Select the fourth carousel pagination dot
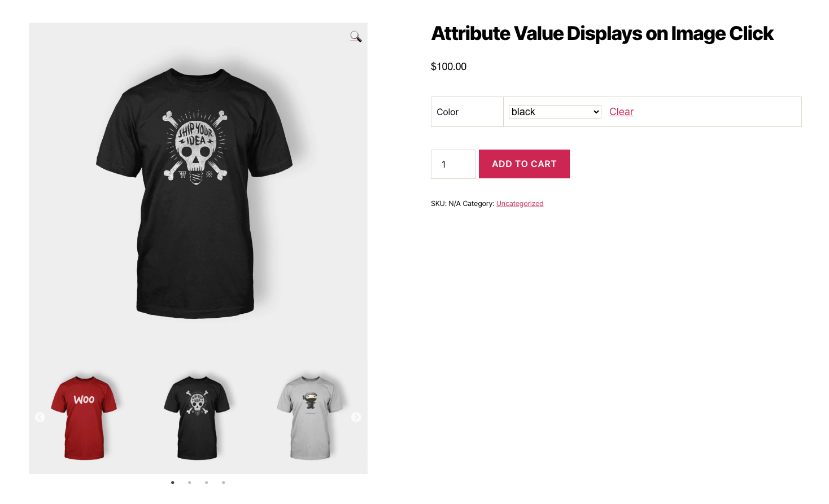Viewport: 829px width, 504px height. (224, 483)
